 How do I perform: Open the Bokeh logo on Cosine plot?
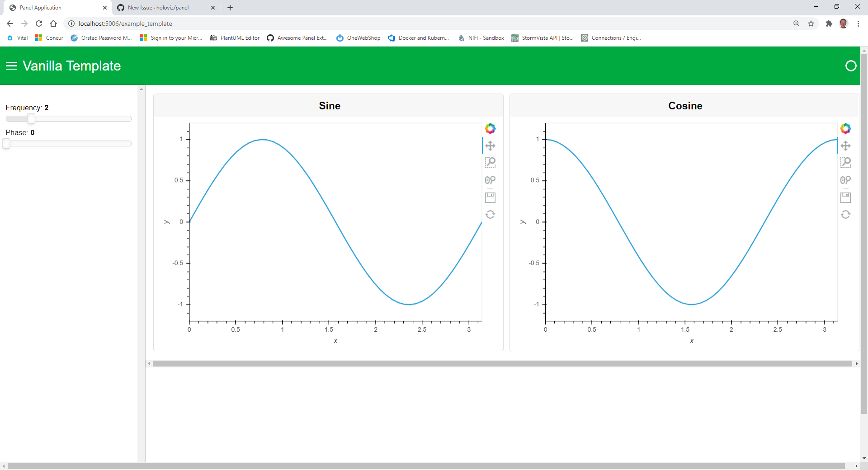[x=845, y=129]
